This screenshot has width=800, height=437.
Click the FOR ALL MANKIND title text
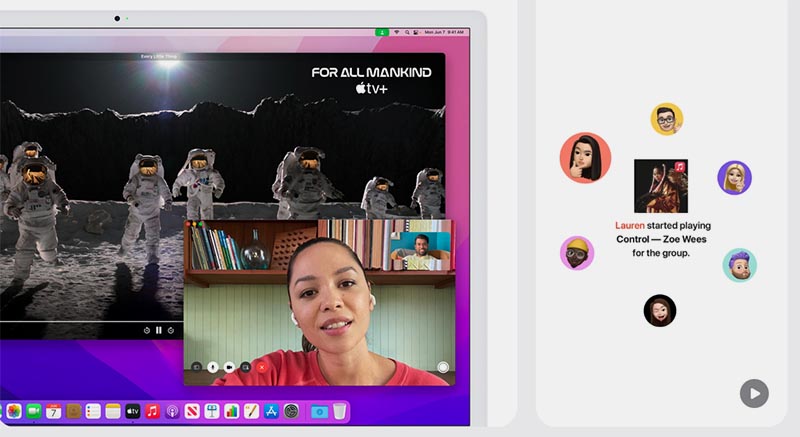coord(371,72)
